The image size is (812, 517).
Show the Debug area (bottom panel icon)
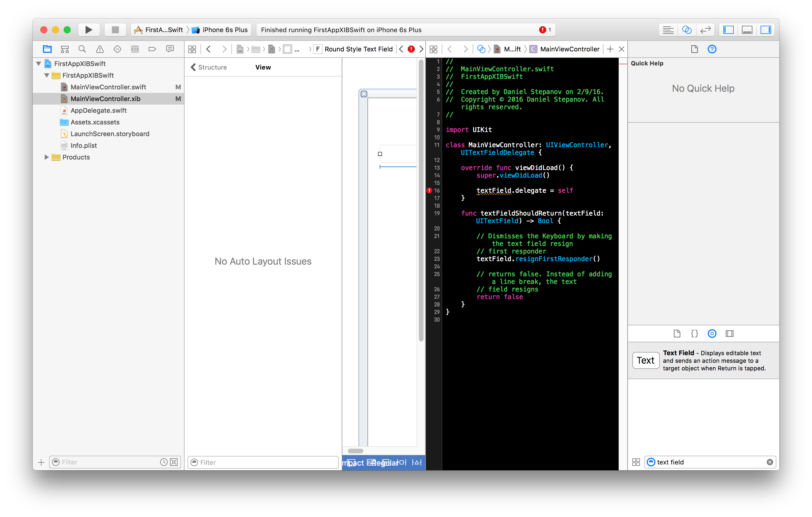point(747,30)
